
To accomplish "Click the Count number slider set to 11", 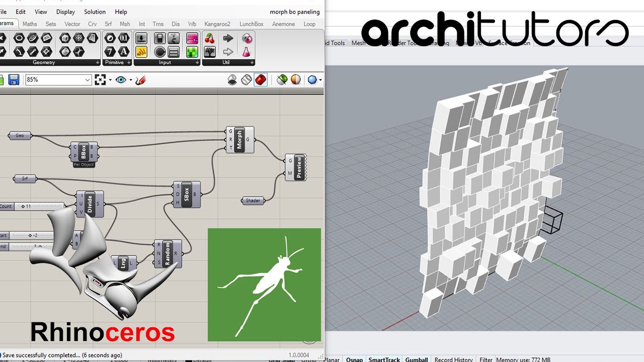I will point(32,207).
